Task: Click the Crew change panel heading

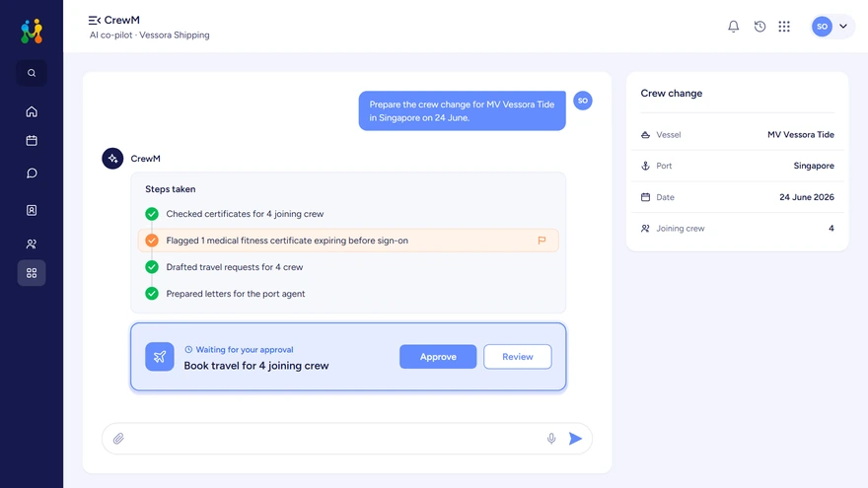Action: [x=672, y=93]
